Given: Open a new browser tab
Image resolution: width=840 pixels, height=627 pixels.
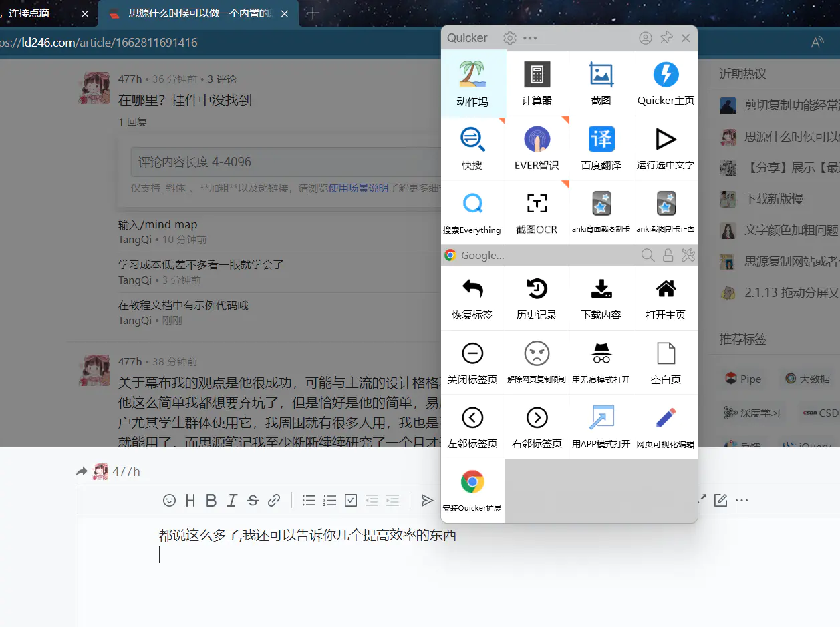Looking at the screenshot, I should tap(312, 13).
